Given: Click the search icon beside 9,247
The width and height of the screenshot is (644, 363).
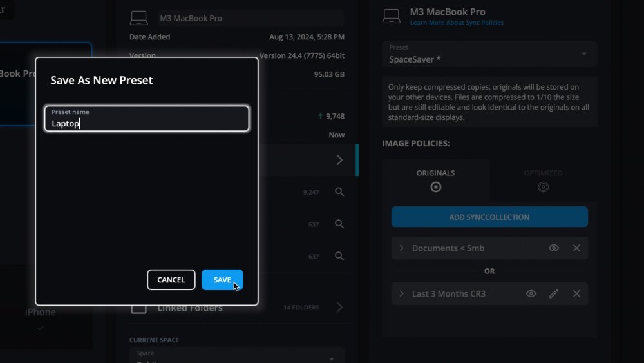Looking at the screenshot, I should click(339, 191).
